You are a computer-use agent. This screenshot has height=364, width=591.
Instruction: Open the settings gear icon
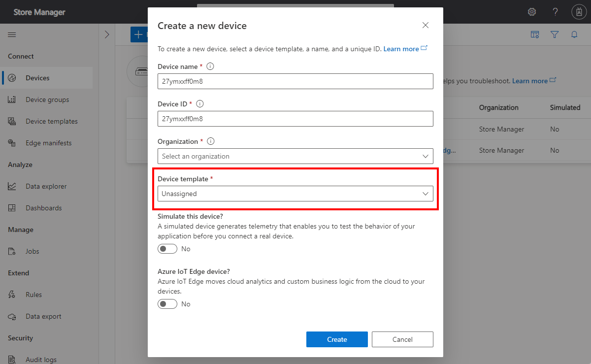click(x=532, y=12)
